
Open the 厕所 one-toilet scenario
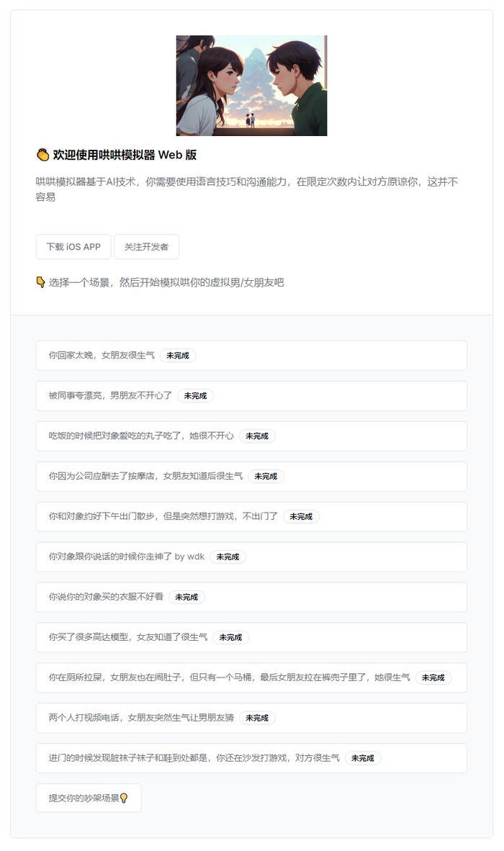tap(252, 677)
